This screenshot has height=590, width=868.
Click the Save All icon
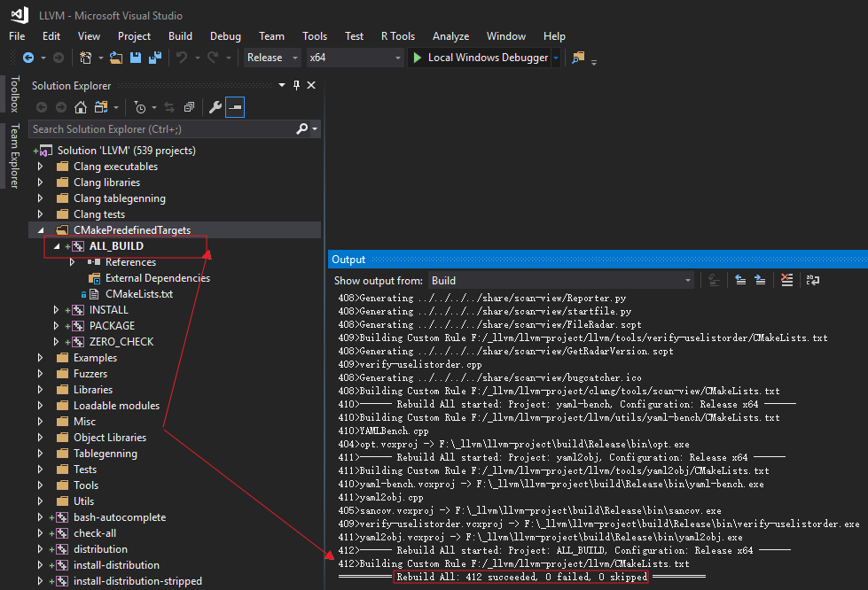coord(155,58)
